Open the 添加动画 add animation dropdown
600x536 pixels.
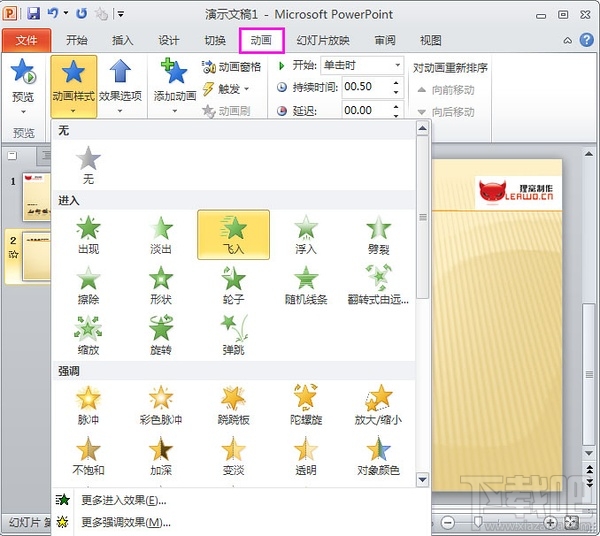(x=175, y=86)
